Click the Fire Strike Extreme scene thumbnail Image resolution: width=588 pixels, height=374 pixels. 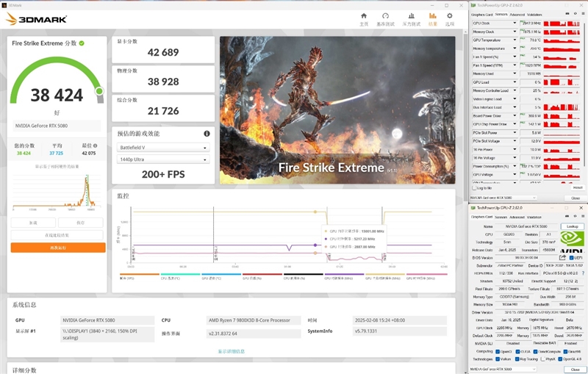(x=337, y=110)
